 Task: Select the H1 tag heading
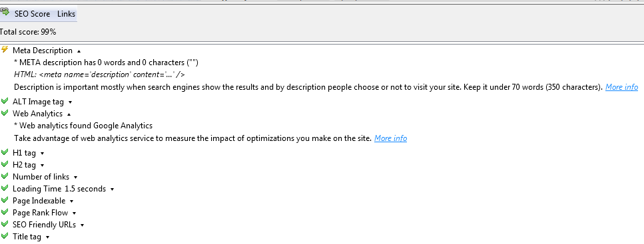coord(24,153)
